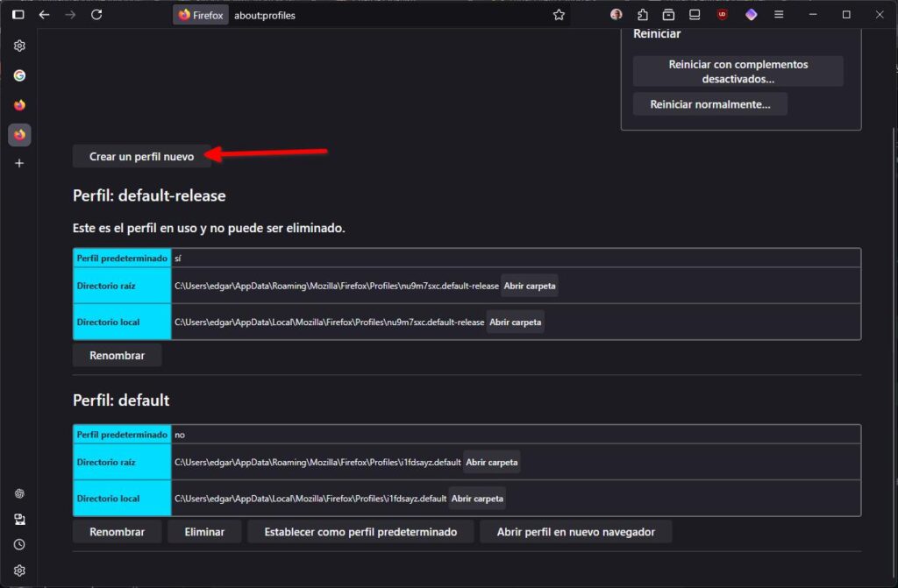
Task: Reload the about:profiles page
Action: (x=96, y=15)
